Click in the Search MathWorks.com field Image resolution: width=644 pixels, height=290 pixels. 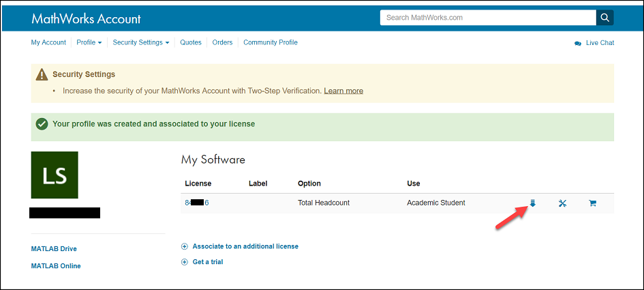[488, 18]
